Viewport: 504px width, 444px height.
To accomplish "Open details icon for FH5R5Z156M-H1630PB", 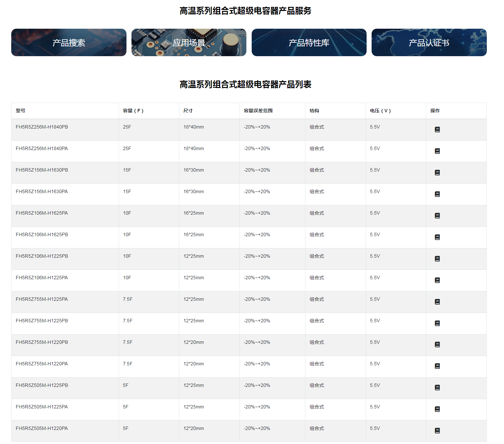I will 437,173.
